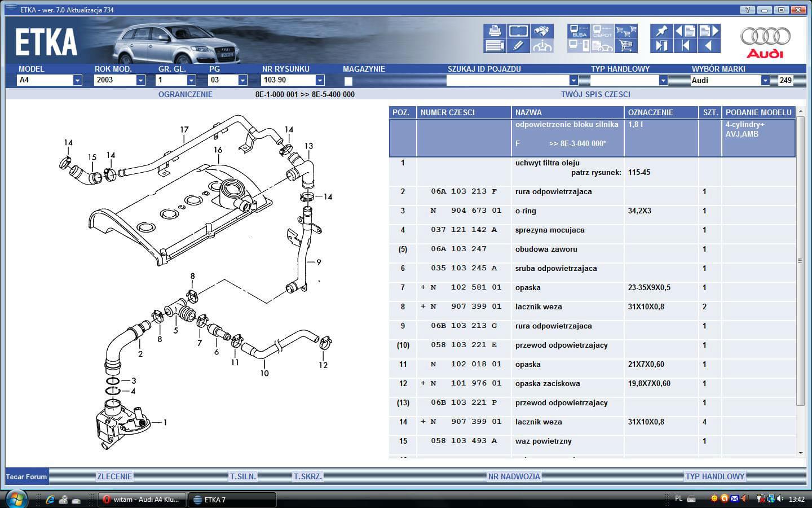Expand the PG 03 dropdown
812x508 pixels.
click(x=242, y=81)
